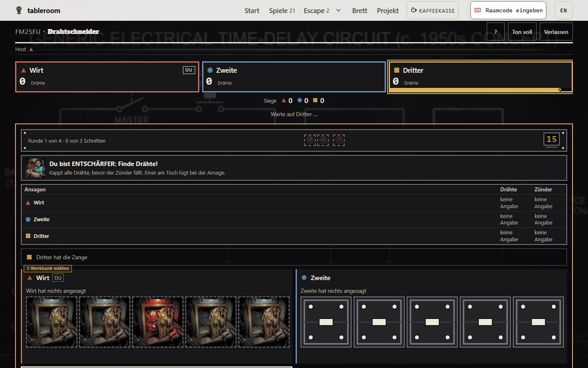Go to the Brett menu item
Screen dimensions: 588x368
(360, 11)
